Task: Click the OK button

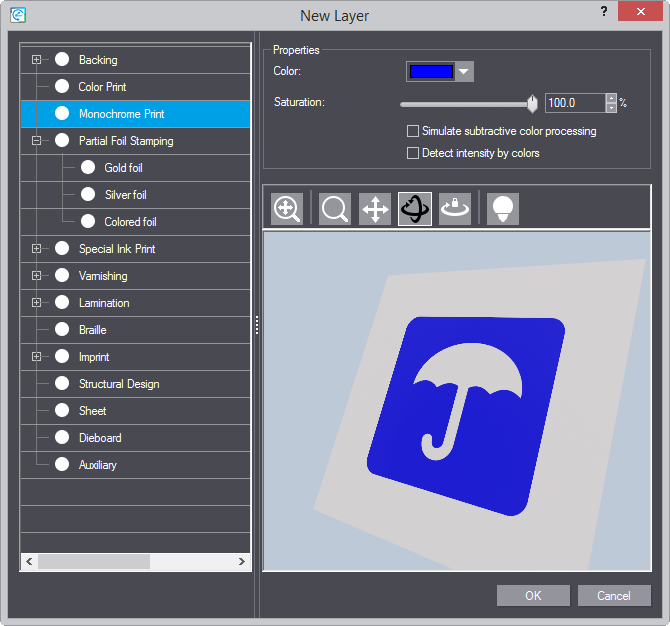Action: pos(533,595)
